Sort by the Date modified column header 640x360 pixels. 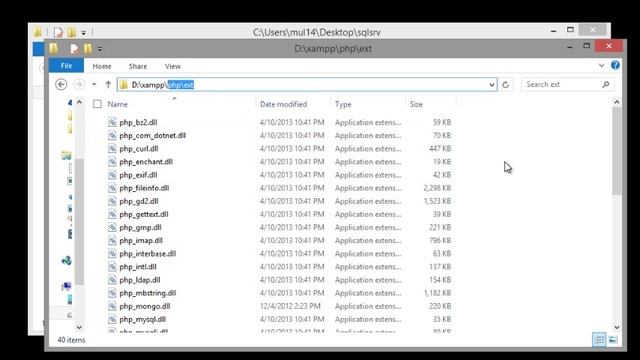coord(283,104)
